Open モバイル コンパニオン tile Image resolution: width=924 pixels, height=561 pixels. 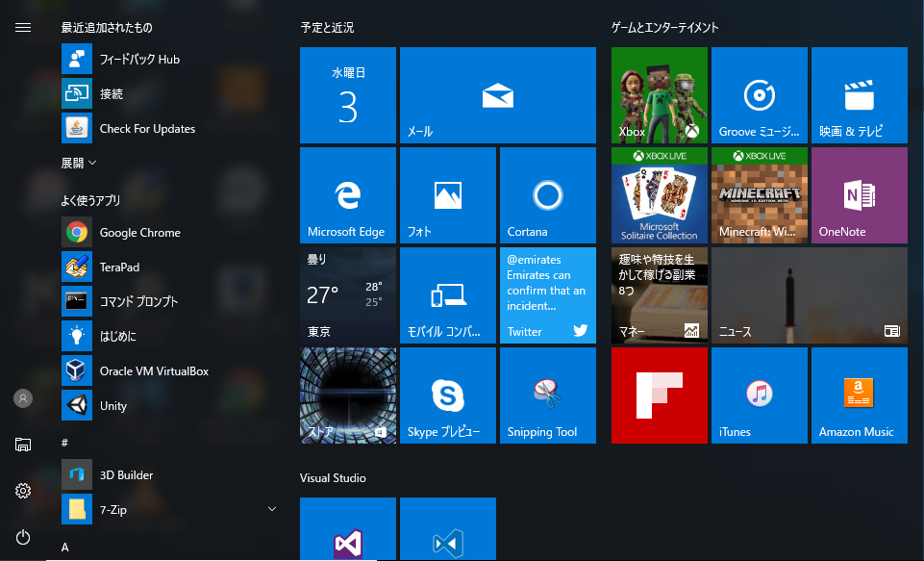pos(448,295)
